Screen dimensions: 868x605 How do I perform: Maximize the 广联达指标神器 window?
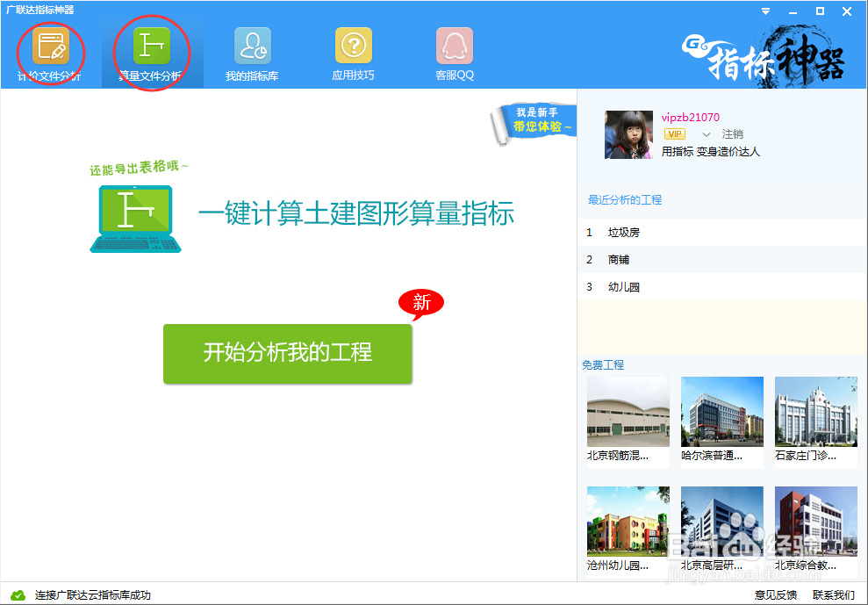(x=820, y=11)
